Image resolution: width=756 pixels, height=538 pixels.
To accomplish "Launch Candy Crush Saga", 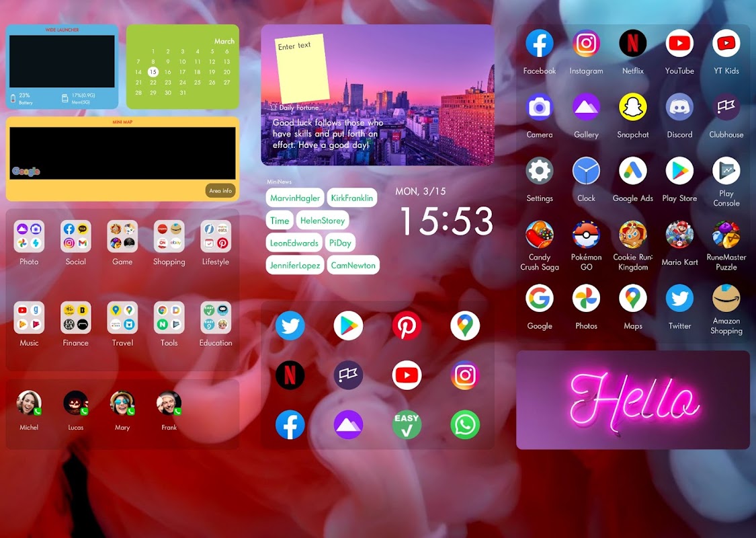I will tap(539, 235).
